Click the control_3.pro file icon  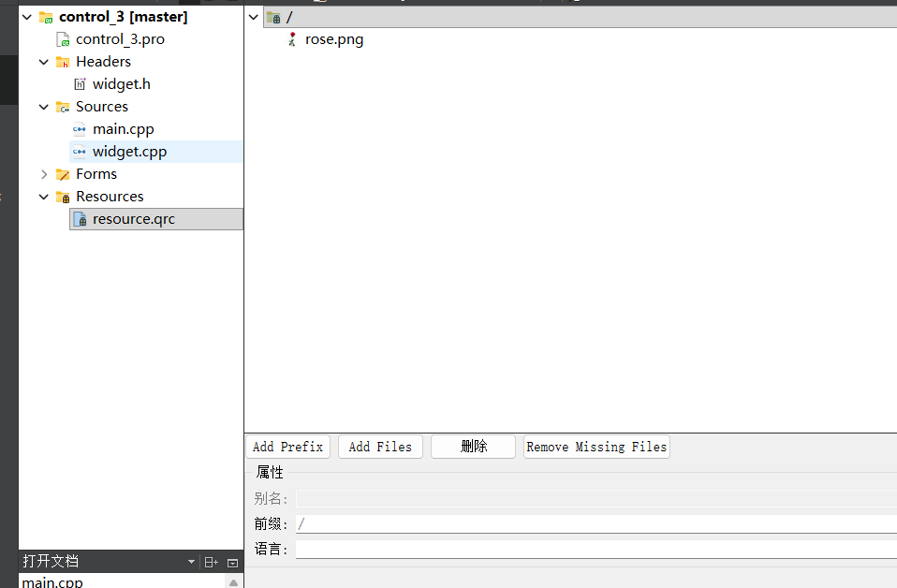pyautogui.click(x=63, y=39)
